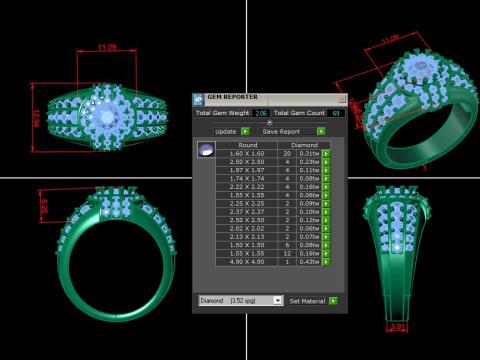
Task: Click the 12.94 height dimension label
Action: coord(36,118)
